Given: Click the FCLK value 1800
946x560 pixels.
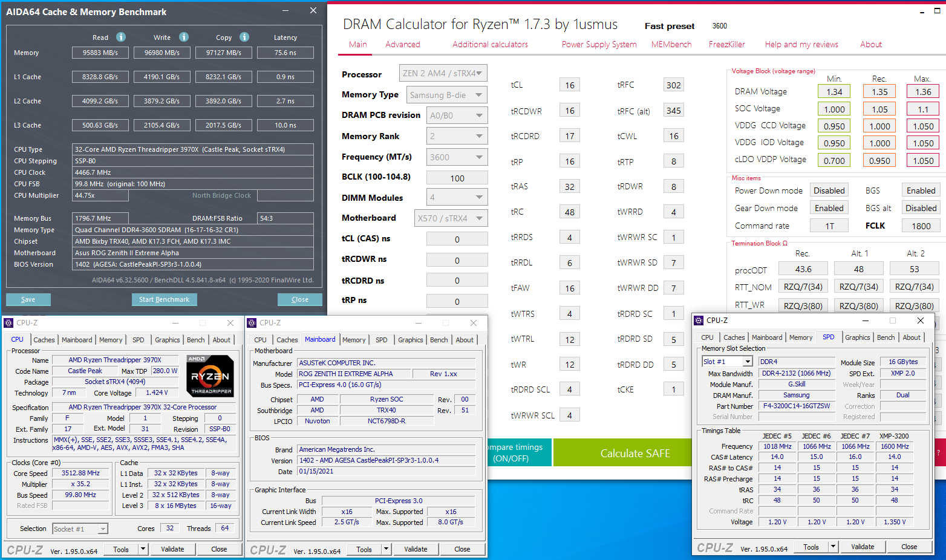Looking at the screenshot, I should pyautogui.click(x=921, y=226).
